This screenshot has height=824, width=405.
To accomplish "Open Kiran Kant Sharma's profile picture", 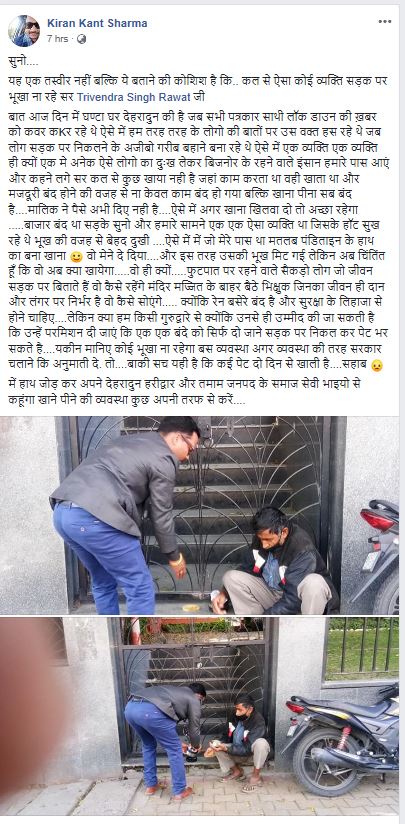I will tap(24, 30).
